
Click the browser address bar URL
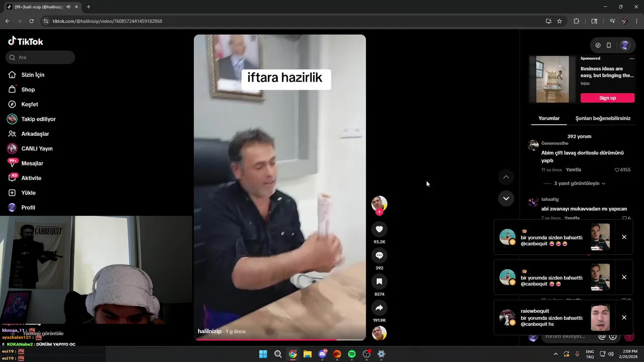(x=107, y=21)
